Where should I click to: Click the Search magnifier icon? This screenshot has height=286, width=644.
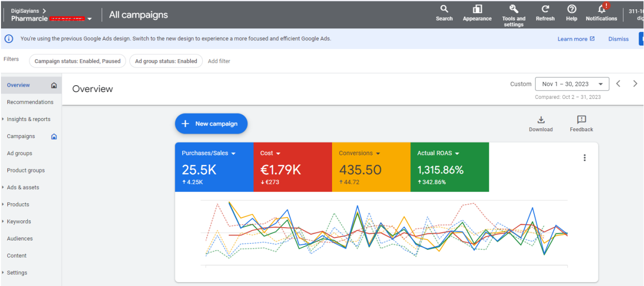click(444, 9)
